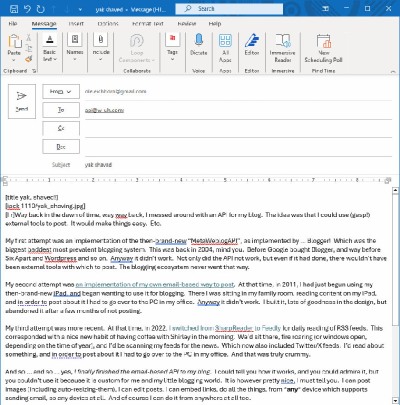Open the Help tab
This screenshot has width=400, height=405.
point(215,24)
